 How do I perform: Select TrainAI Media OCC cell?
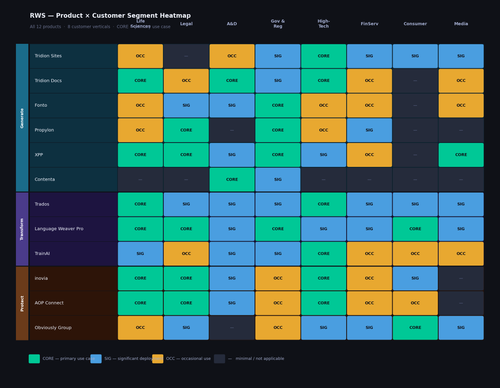point(461,253)
